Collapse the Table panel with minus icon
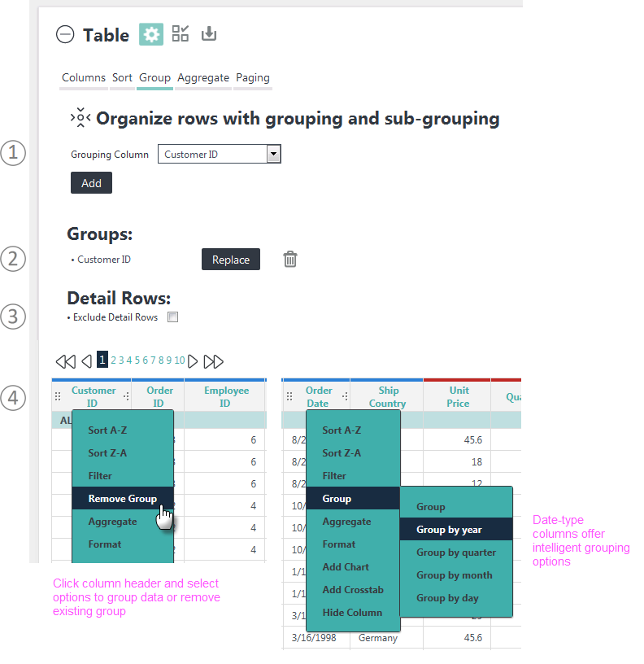644x664 pixels. (65, 34)
